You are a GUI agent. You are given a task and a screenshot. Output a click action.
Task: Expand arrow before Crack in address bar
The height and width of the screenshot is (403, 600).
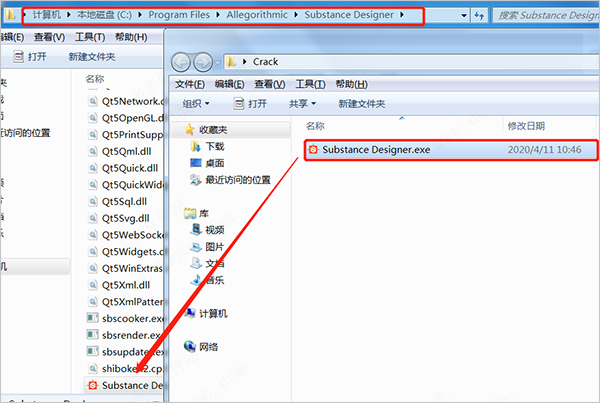(245, 62)
